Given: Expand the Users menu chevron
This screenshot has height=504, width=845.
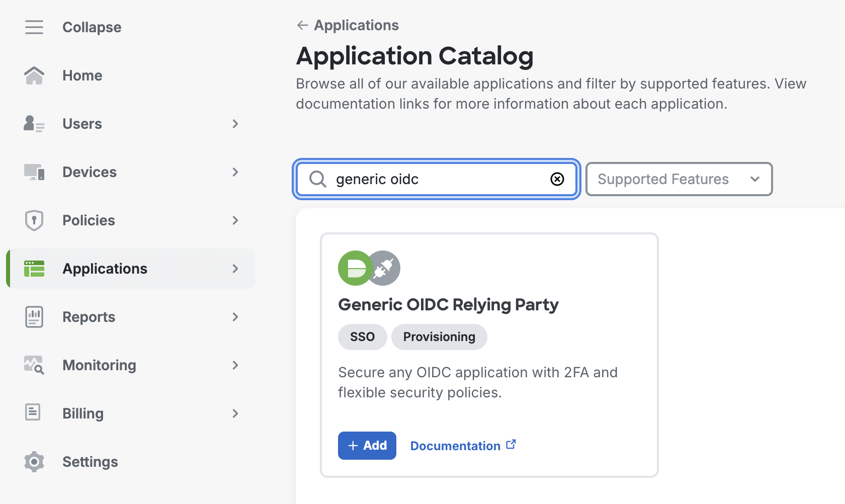Looking at the screenshot, I should [x=235, y=124].
